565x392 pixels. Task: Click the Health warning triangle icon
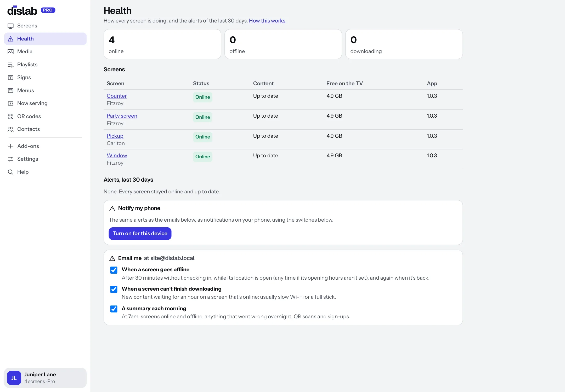[x=10, y=39]
